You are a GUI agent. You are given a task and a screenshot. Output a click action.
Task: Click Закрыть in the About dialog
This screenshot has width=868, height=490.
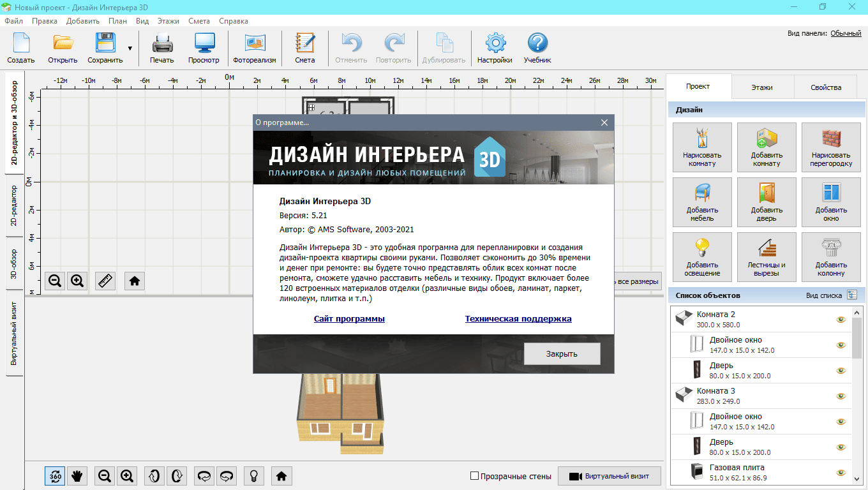[x=562, y=353]
